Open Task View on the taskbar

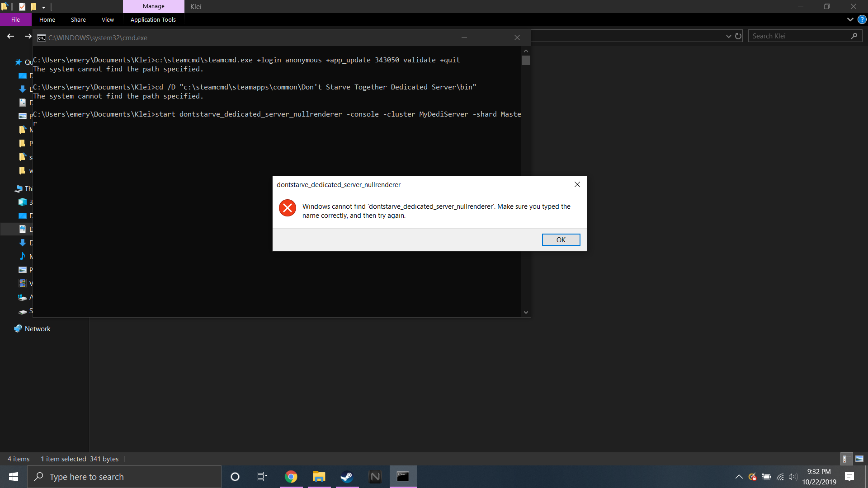(x=262, y=477)
